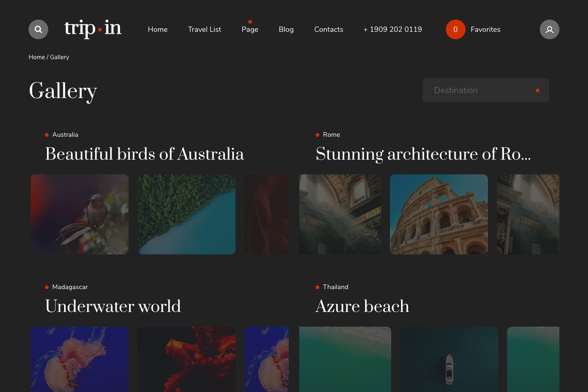
Task: Click the orange indicator inside Destination field
Action: [x=537, y=90]
